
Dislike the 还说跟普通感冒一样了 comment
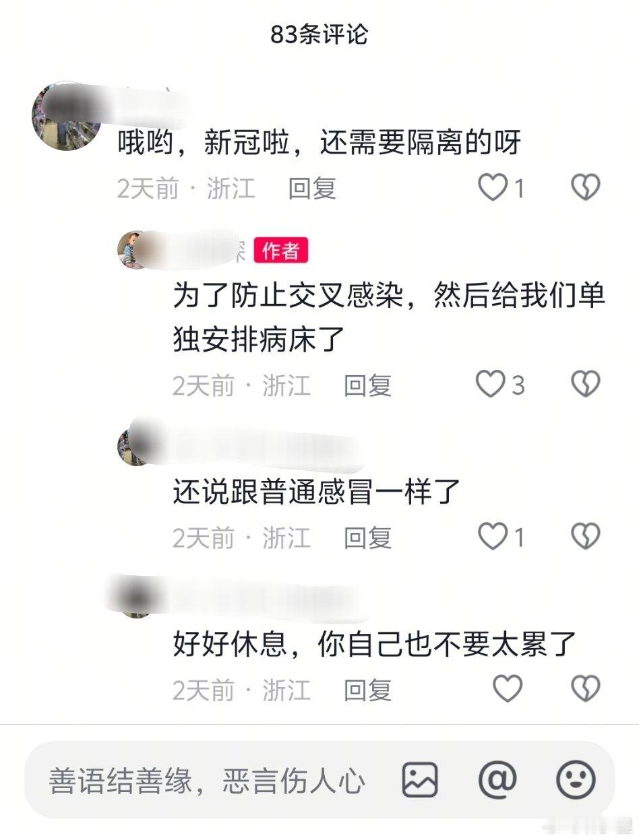point(585,537)
